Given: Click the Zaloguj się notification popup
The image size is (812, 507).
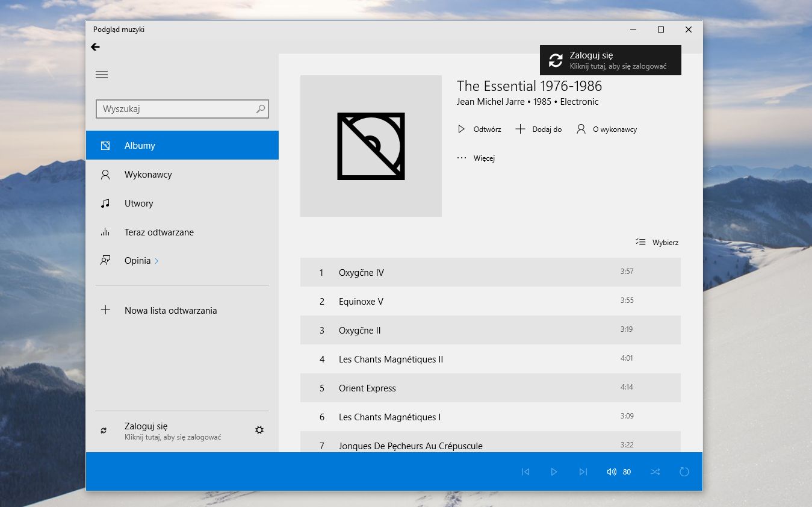Looking at the screenshot, I should coord(610,60).
